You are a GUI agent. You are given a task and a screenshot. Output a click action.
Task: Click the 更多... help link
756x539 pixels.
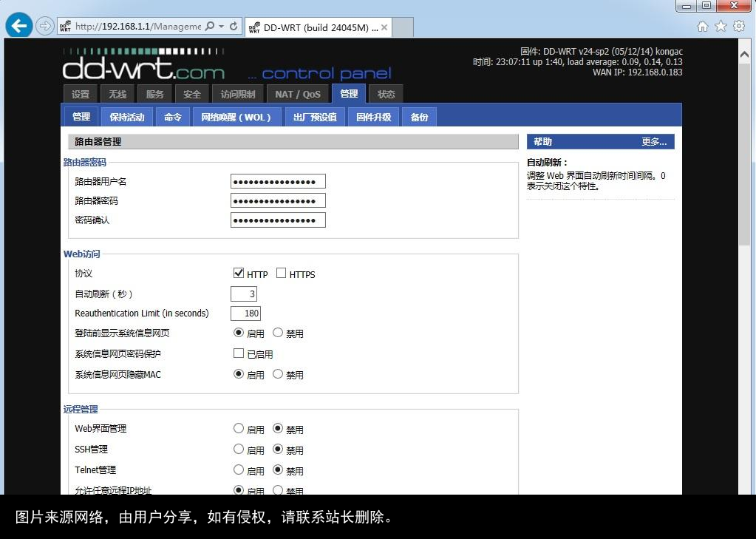[655, 141]
